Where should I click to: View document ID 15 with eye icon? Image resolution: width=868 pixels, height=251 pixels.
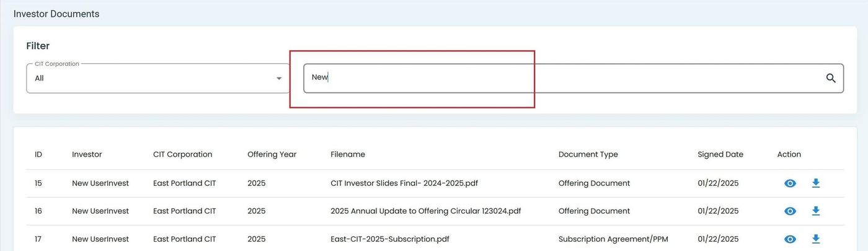coord(790,183)
